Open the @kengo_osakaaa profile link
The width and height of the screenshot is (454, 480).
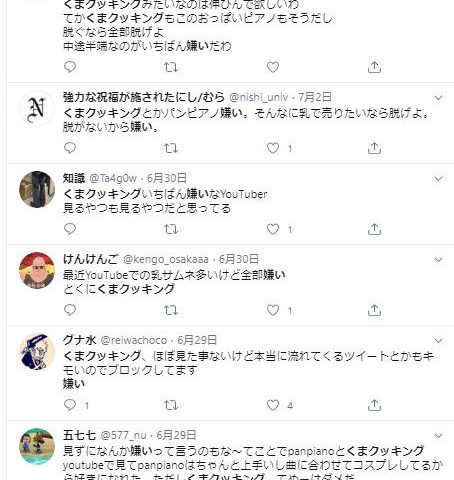click(166, 259)
